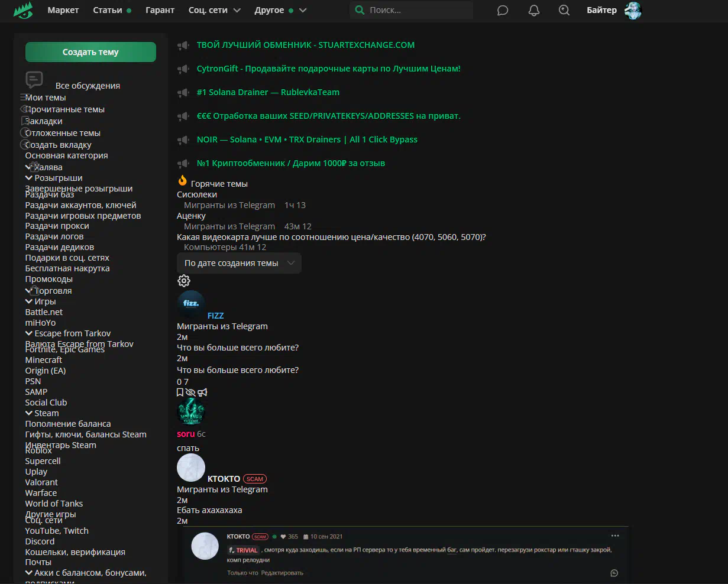Expand the Соц. сети dropdown menu
The height and width of the screenshot is (584, 728).
(215, 10)
